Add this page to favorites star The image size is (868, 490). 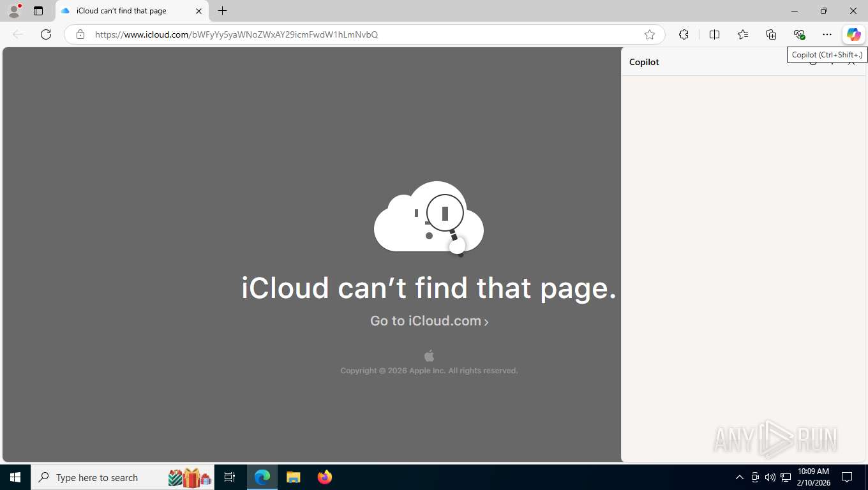pyautogui.click(x=650, y=34)
